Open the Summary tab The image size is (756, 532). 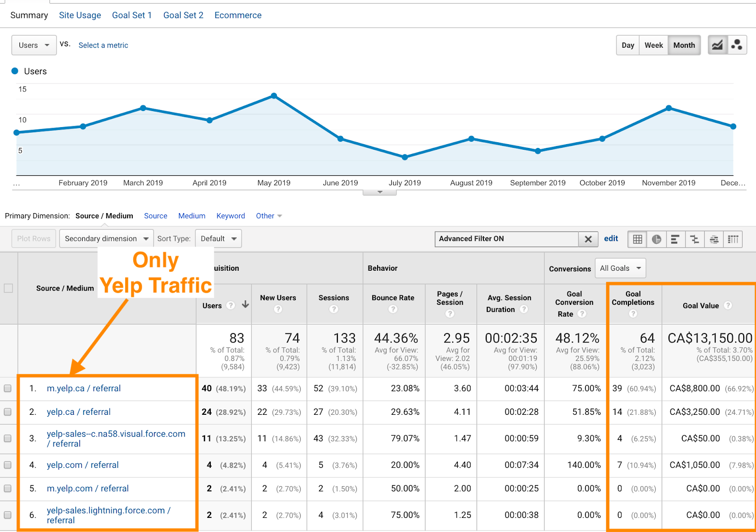point(29,15)
